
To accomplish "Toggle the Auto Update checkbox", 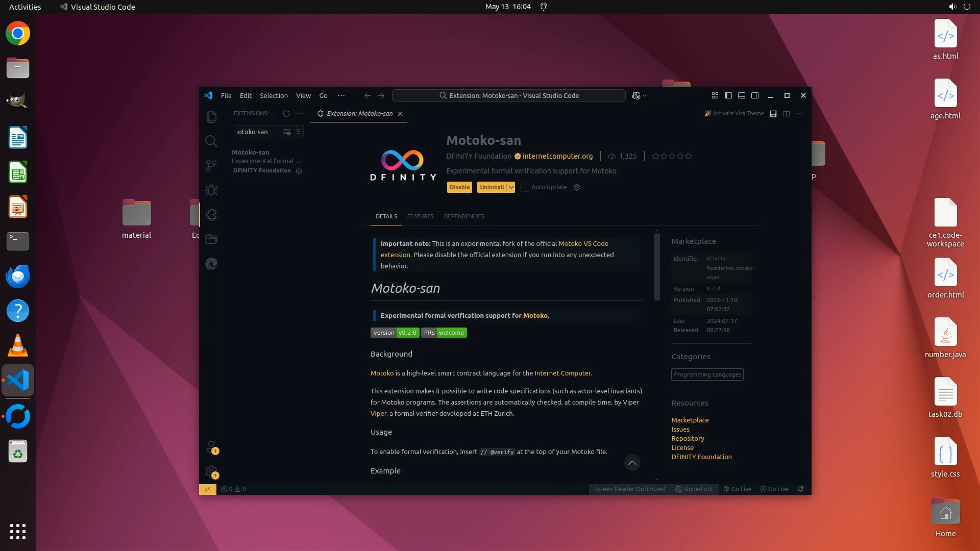I will 525,187.
